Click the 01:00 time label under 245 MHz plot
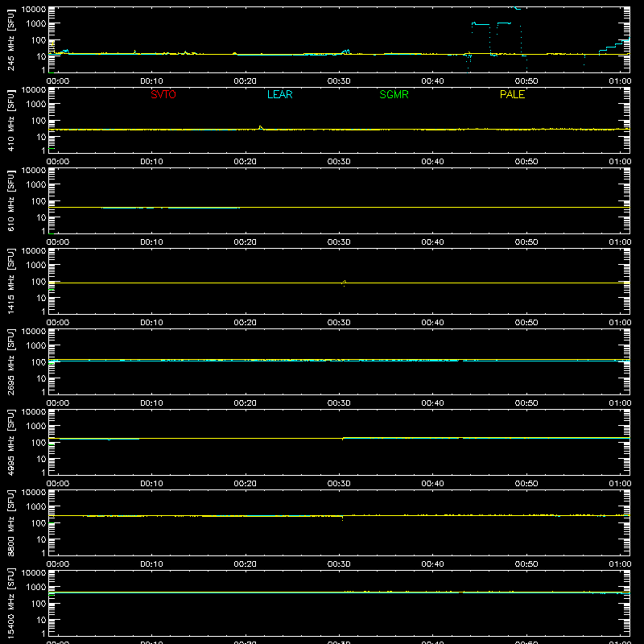Image resolution: width=644 pixels, height=644 pixels. [x=620, y=81]
